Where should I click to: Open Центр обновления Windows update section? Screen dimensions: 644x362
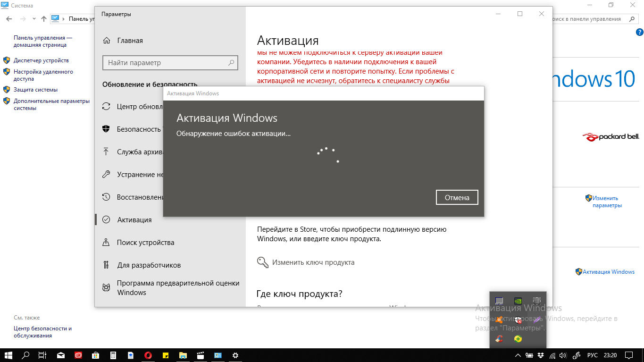133,107
